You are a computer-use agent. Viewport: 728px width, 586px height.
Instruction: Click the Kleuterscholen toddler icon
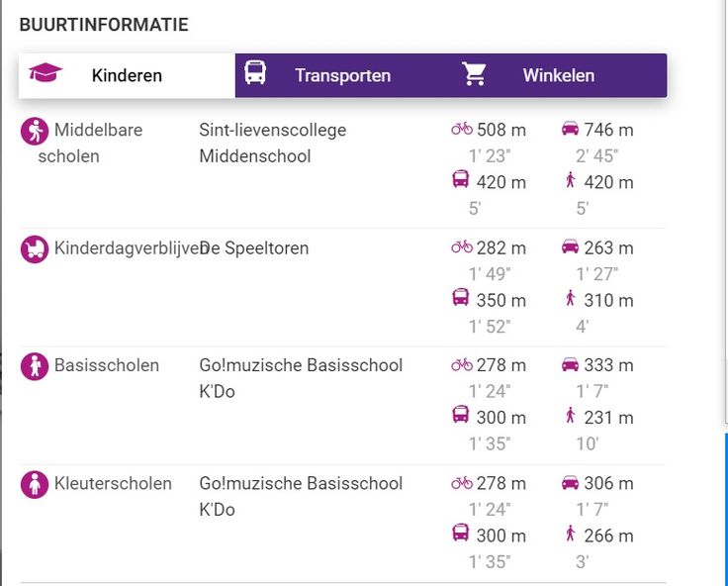(35, 485)
